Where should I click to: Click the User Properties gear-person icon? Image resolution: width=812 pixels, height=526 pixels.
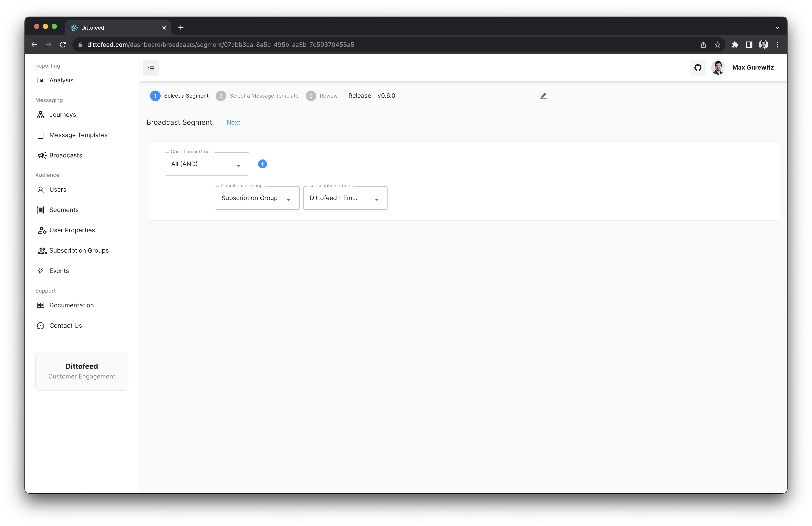(x=42, y=230)
